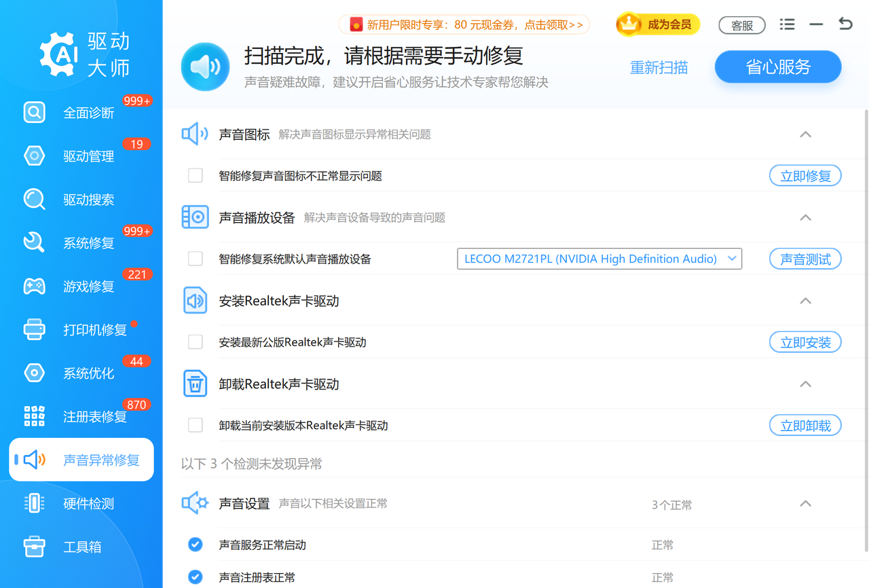Click the 新用户限时专享 80元现金券 banner

point(464,25)
